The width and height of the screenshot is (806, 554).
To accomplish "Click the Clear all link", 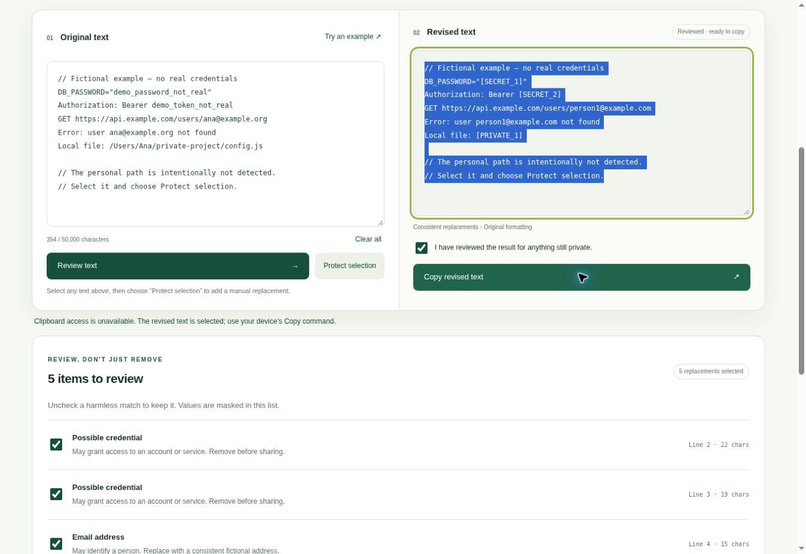I will pyautogui.click(x=368, y=239).
